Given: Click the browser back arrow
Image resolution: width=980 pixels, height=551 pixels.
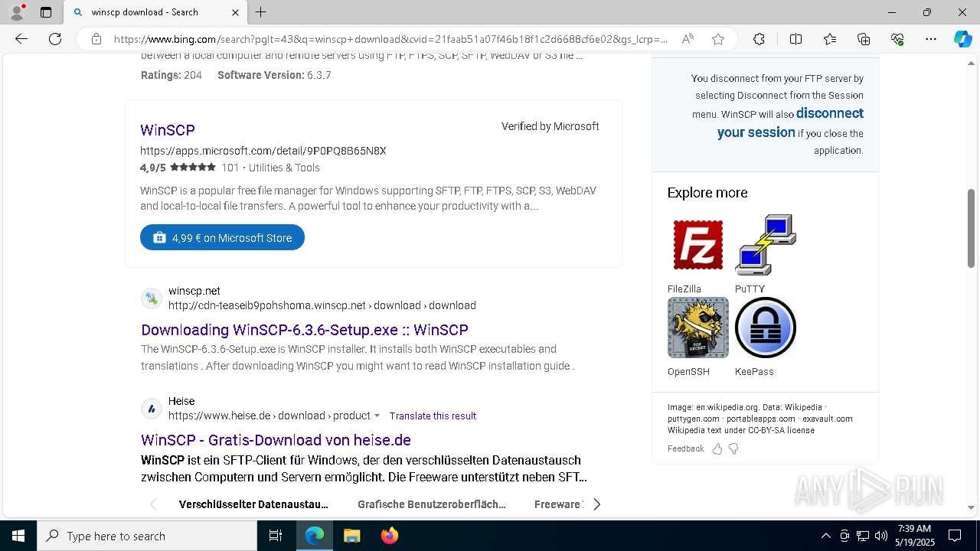Looking at the screenshot, I should [21, 39].
